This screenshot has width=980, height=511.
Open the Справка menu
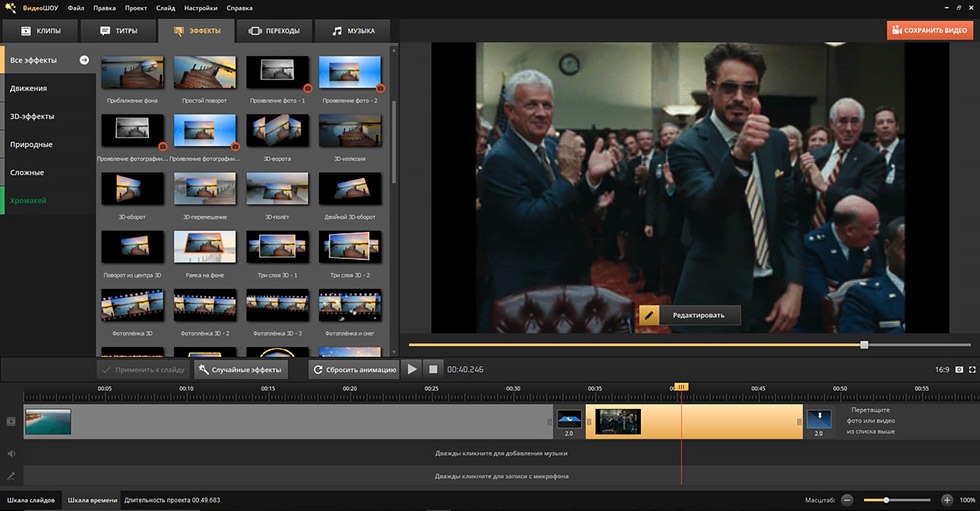[x=239, y=8]
